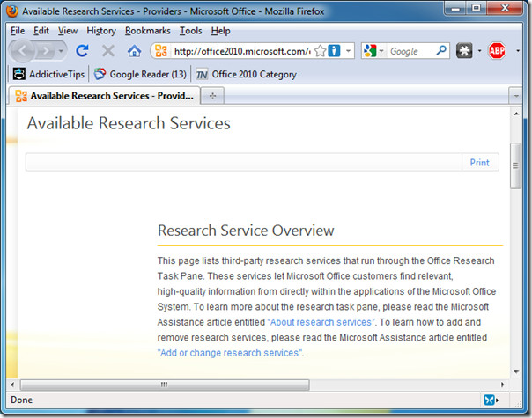Open the AddictiveTips bookmark
The width and height of the screenshot is (532, 418).
pos(48,74)
